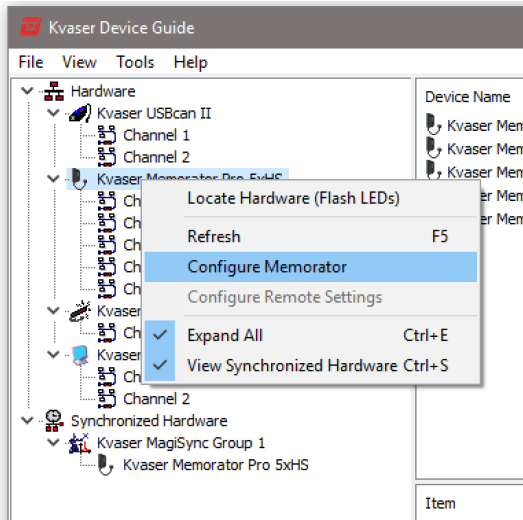This screenshot has height=520, width=523.
Task: Click the Kvaser Leaf-style cable device icon
Action: point(80,311)
